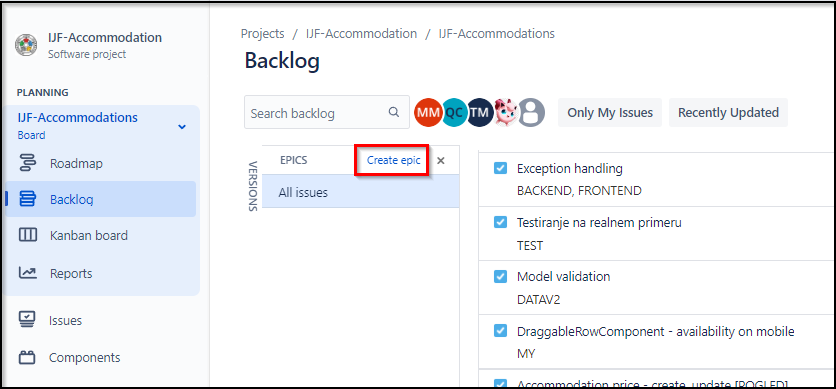The image size is (836, 389).
Task: Open the Exception handling issue
Action: click(569, 169)
